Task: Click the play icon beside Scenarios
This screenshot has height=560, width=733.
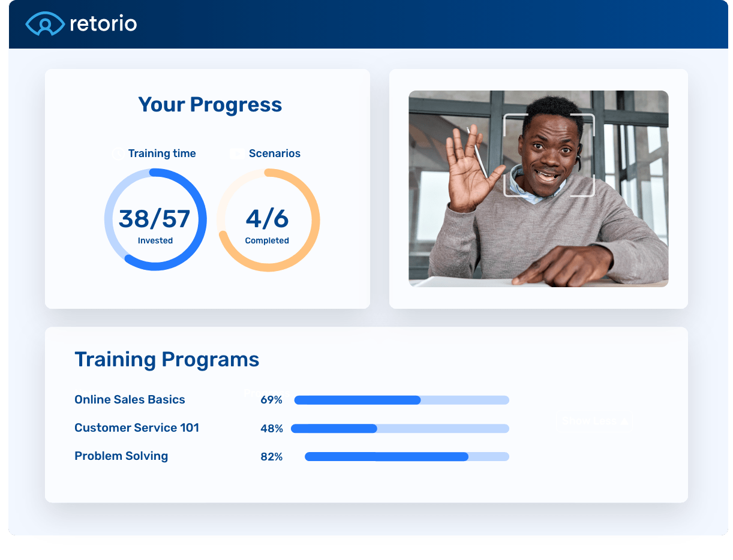Action: (237, 153)
